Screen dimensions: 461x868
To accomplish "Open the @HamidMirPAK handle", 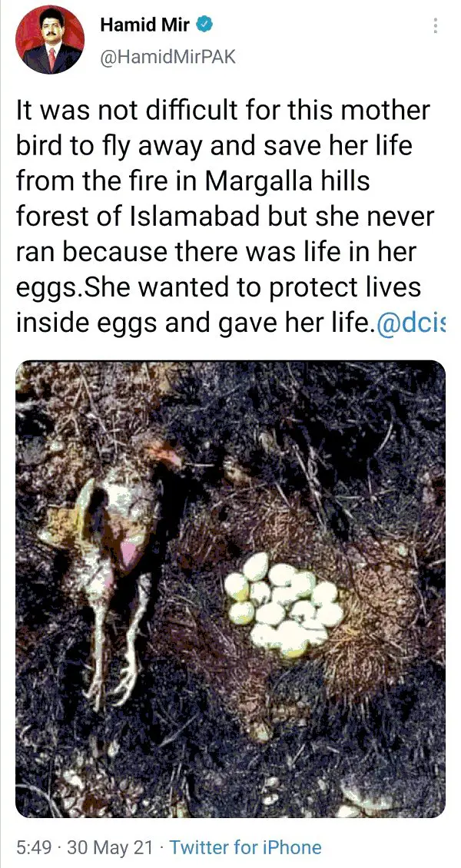I will [167, 57].
